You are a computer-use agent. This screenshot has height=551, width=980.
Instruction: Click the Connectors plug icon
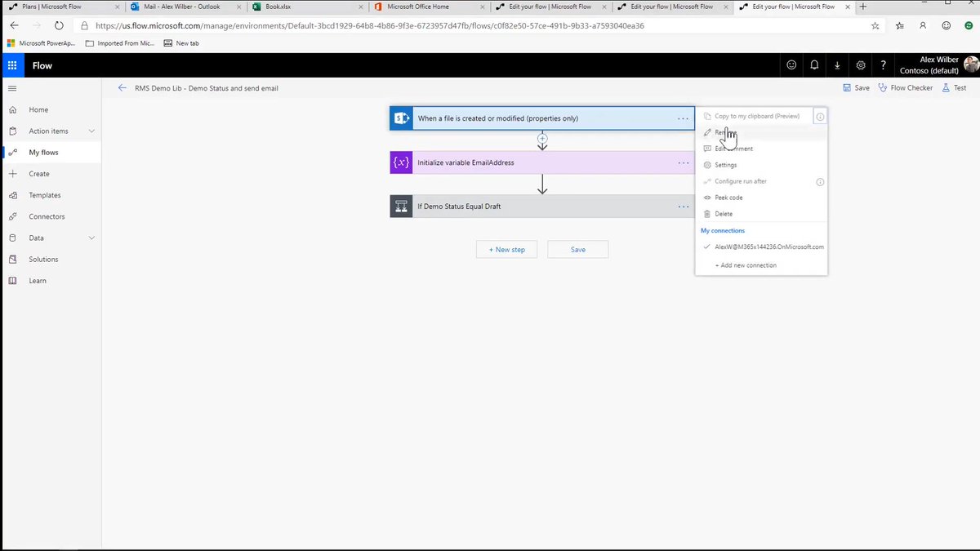[12, 216]
